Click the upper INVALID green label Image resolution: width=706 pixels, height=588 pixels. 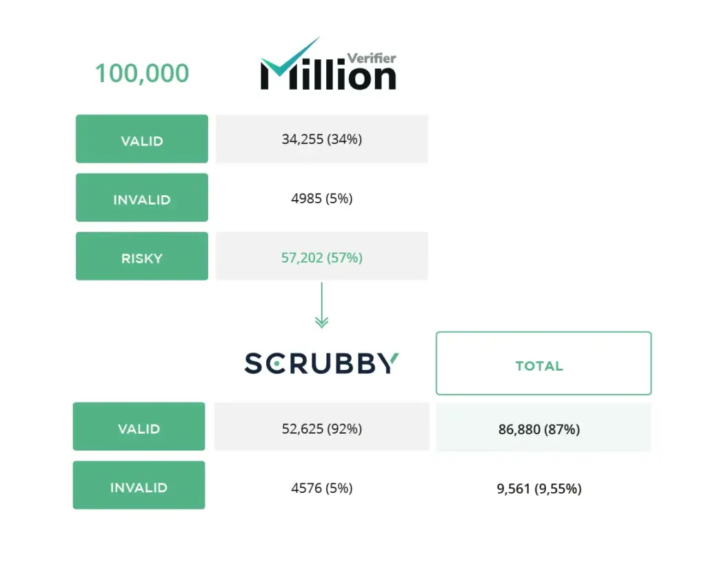(x=142, y=197)
